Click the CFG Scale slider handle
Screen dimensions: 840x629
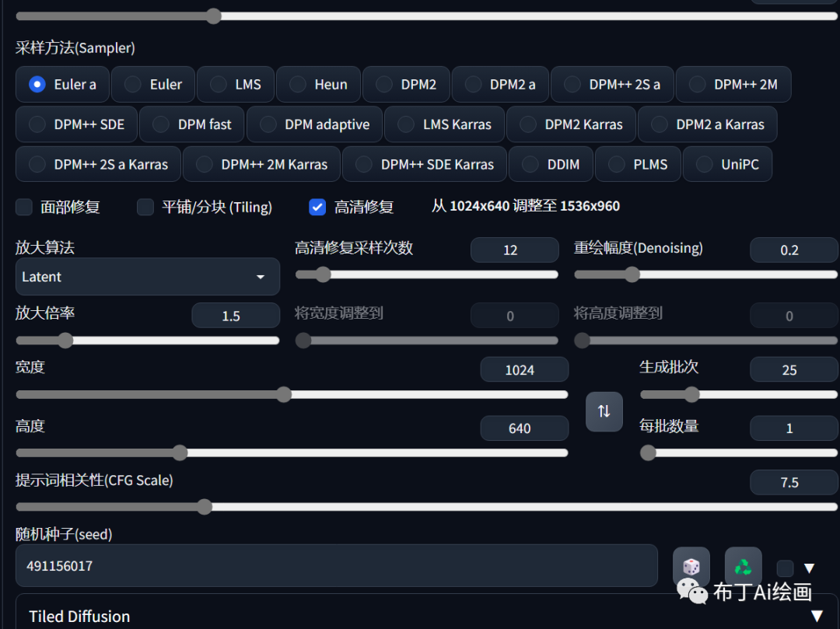(205, 507)
